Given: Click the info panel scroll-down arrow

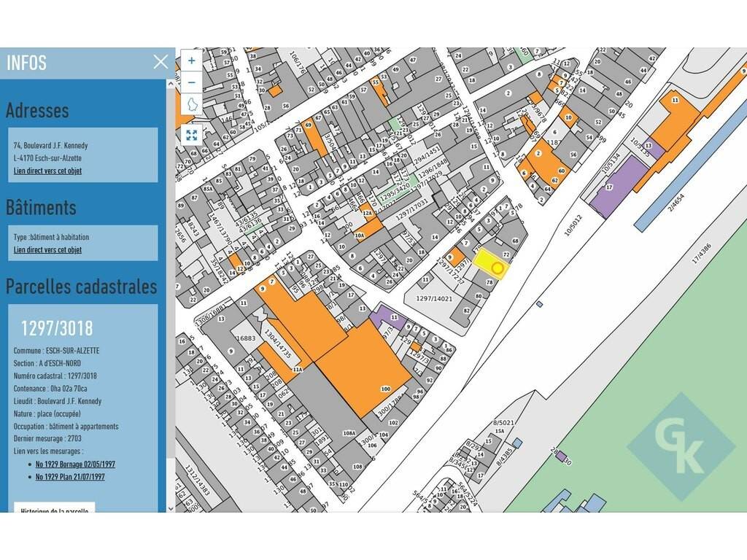Looking at the screenshot, I should point(172,506).
